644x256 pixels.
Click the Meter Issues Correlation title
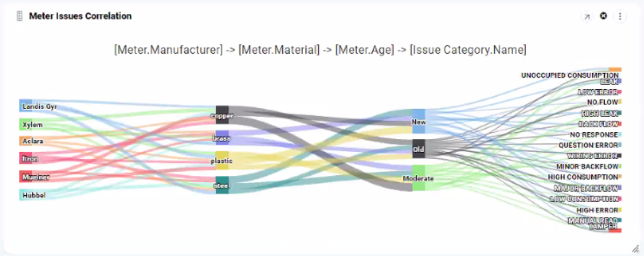tap(80, 16)
